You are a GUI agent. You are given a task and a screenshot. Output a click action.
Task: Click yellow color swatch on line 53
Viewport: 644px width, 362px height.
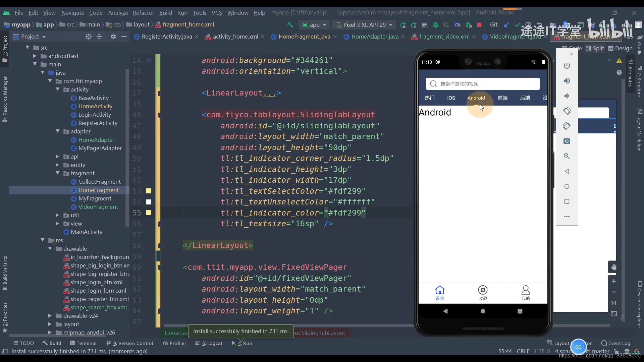(x=149, y=191)
